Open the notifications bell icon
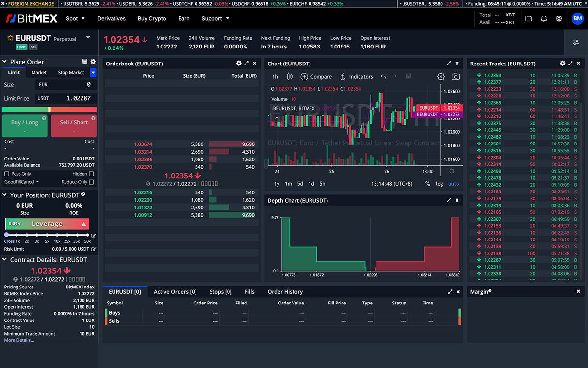Screen dimensions: 588x368 543,18
